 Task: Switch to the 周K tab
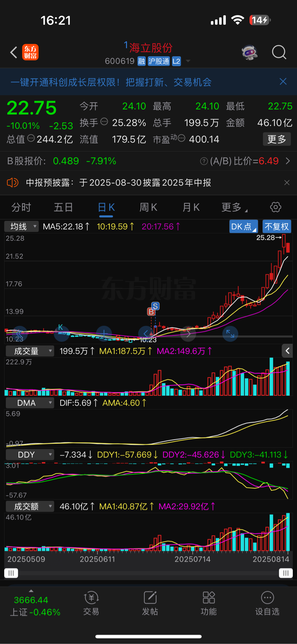point(148,208)
